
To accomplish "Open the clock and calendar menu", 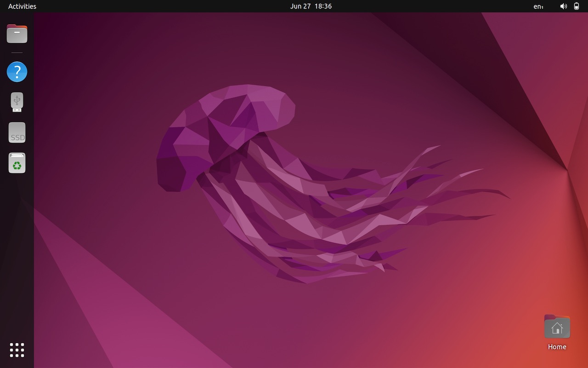I will (311, 6).
